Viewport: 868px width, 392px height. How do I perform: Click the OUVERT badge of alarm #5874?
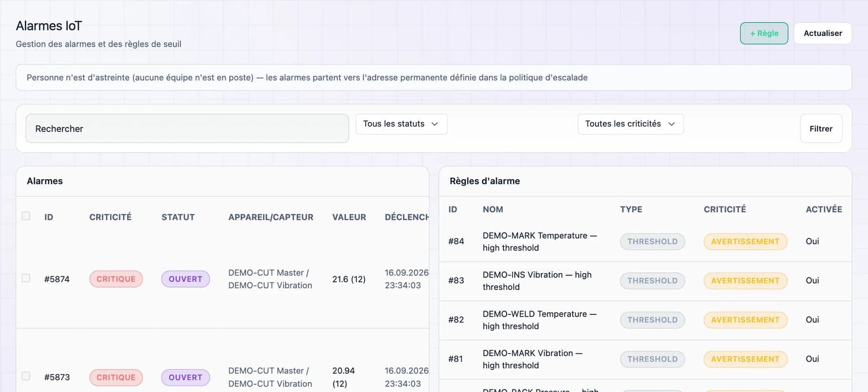(186, 279)
